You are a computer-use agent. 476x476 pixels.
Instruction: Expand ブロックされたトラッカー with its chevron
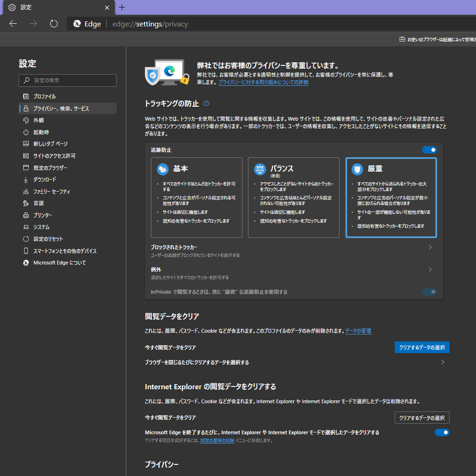point(430,247)
